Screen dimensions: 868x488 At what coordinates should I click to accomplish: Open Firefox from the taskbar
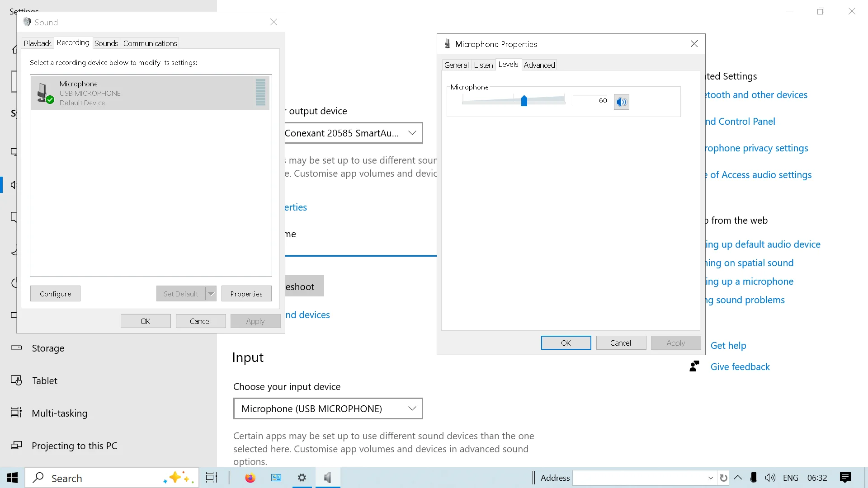tap(250, 478)
